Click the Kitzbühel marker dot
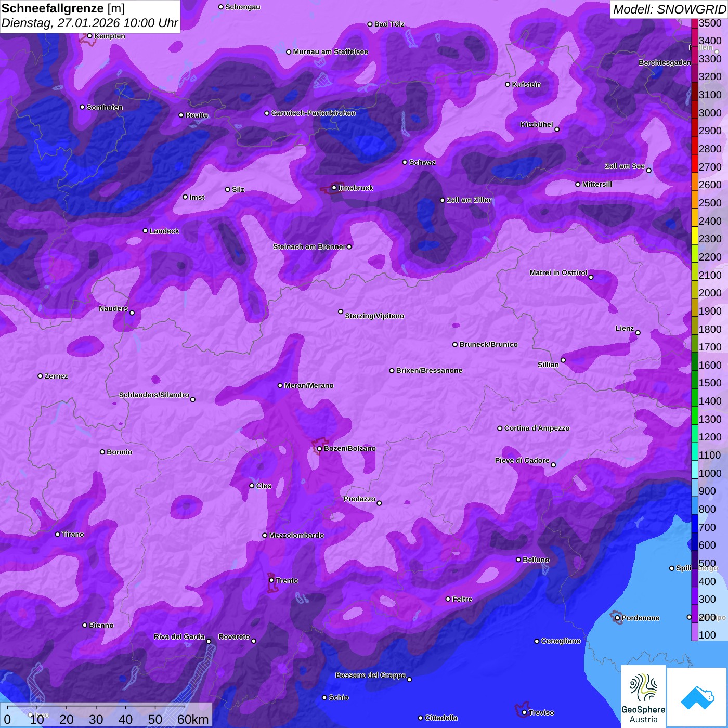Viewport: 728px width, 728px height. click(x=557, y=129)
